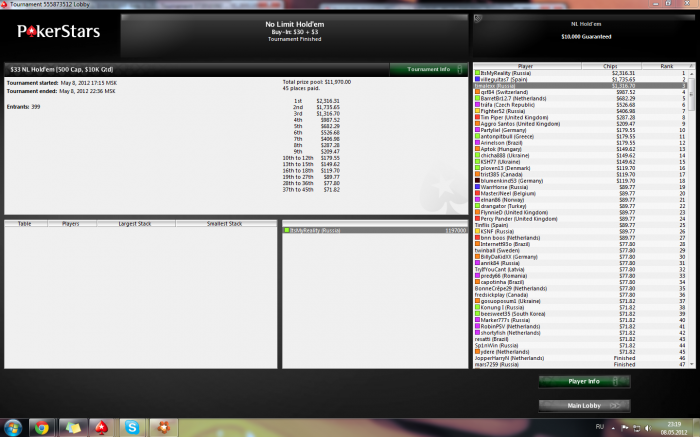Viewport: 700px width, 437px height.
Task: Select player twinball (Sweden)
Action: [581, 250]
